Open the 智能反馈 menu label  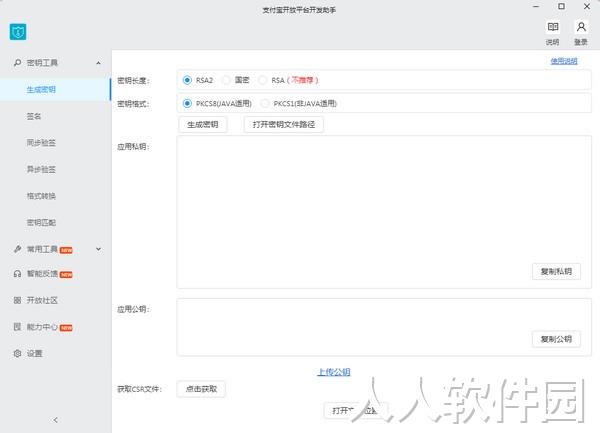click(x=42, y=274)
